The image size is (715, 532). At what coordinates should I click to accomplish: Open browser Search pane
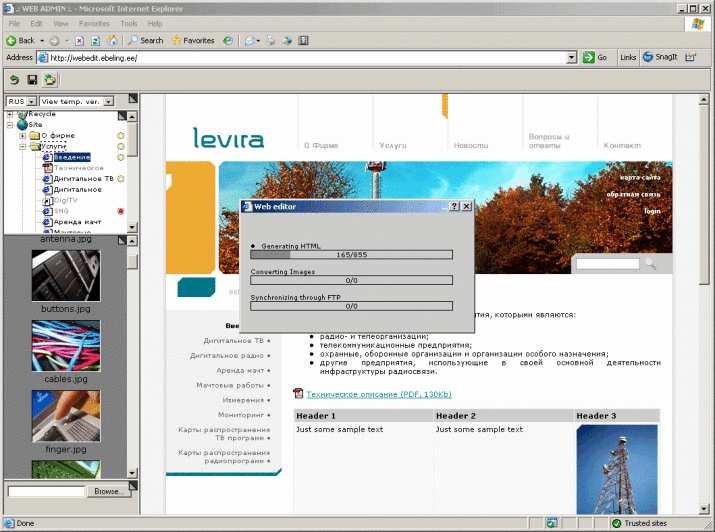[145, 41]
